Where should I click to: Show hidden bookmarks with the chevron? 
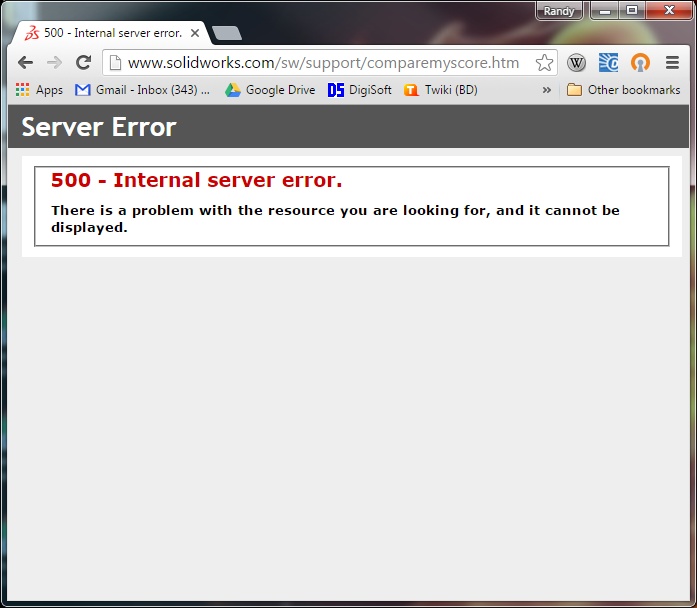547,90
